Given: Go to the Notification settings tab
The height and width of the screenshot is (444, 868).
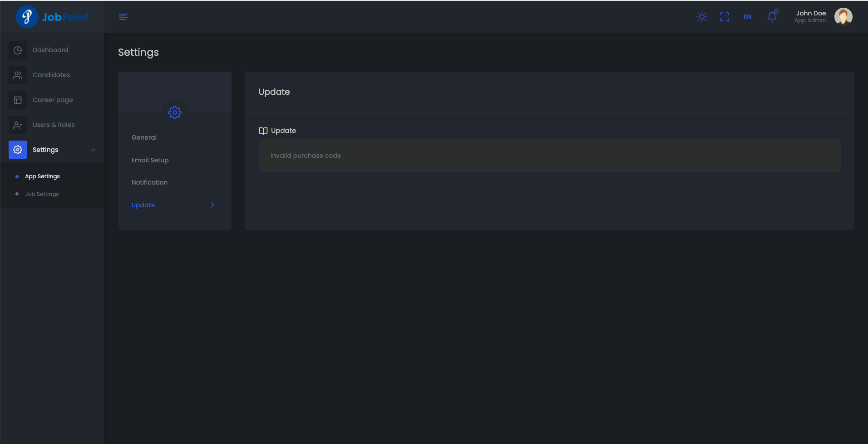Looking at the screenshot, I should tap(149, 182).
